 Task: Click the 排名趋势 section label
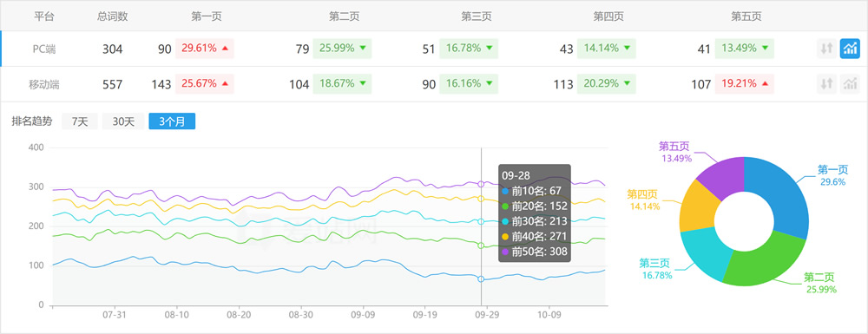32,121
